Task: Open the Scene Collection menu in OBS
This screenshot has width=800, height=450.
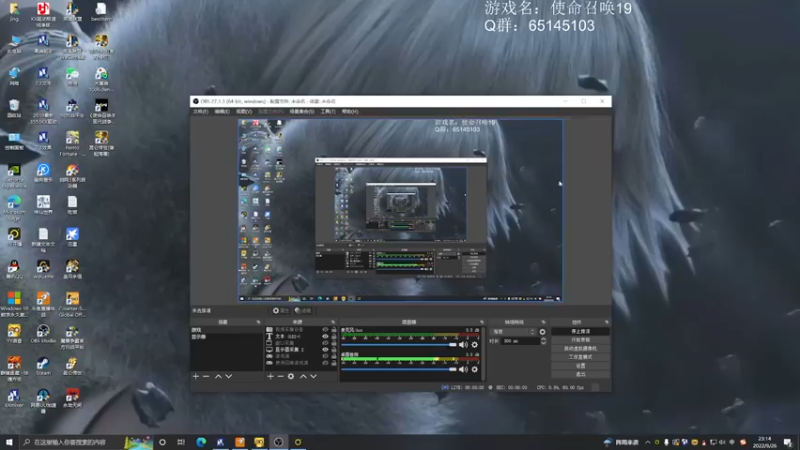Action: click(302, 111)
